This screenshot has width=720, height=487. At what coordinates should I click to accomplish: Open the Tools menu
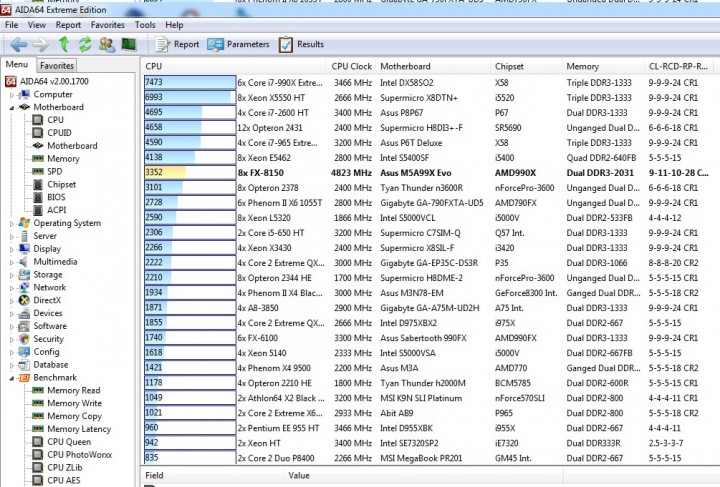tap(145, 25)
